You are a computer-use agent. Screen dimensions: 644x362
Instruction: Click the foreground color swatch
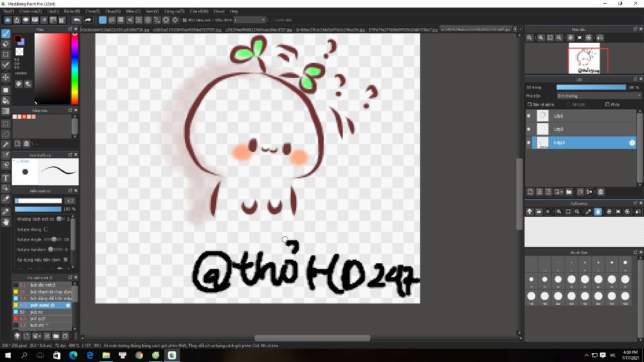[x=18, y=38]
